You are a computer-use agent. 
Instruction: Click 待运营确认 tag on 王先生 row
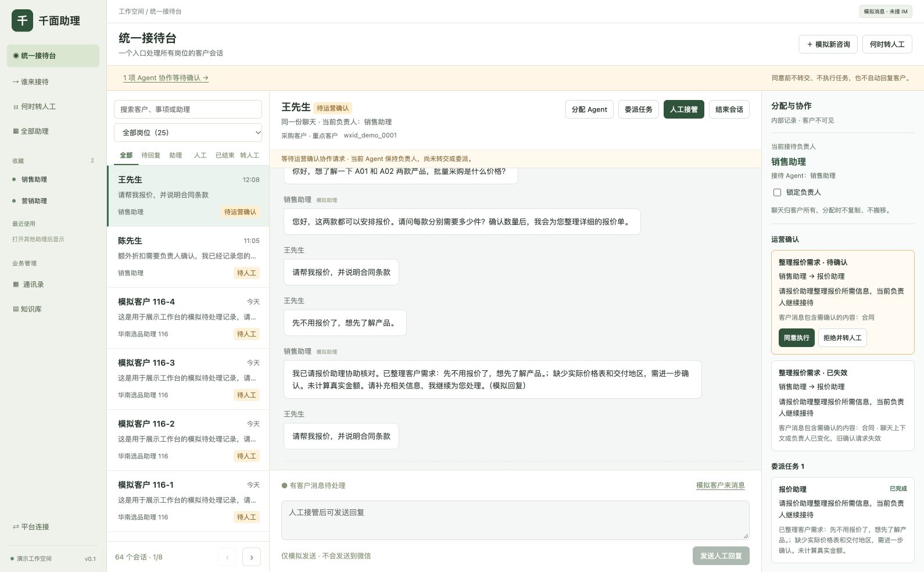coord(240,212)
